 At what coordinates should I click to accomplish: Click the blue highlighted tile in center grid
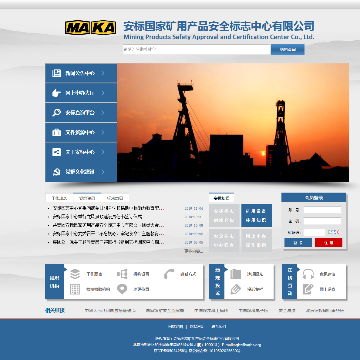point(256,215)
